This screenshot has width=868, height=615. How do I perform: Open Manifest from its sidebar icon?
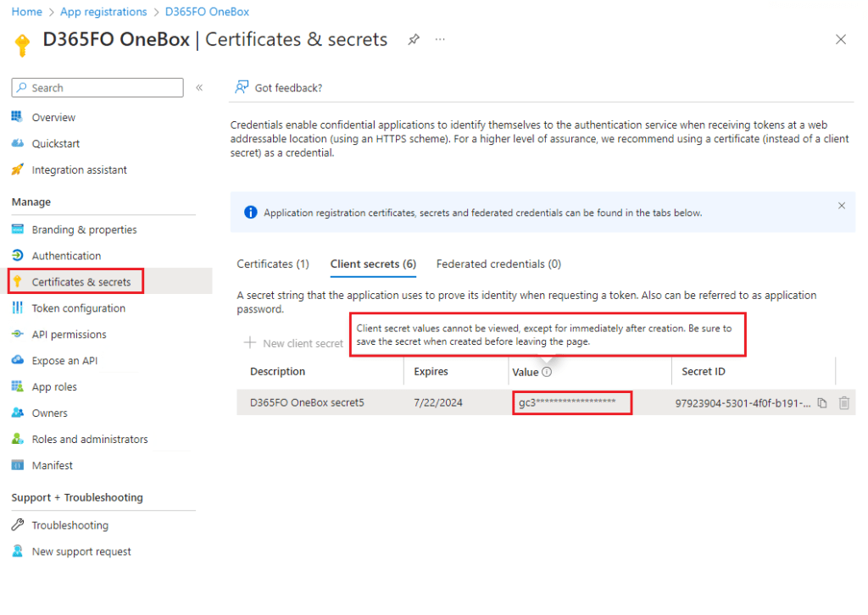pos(19,465)
